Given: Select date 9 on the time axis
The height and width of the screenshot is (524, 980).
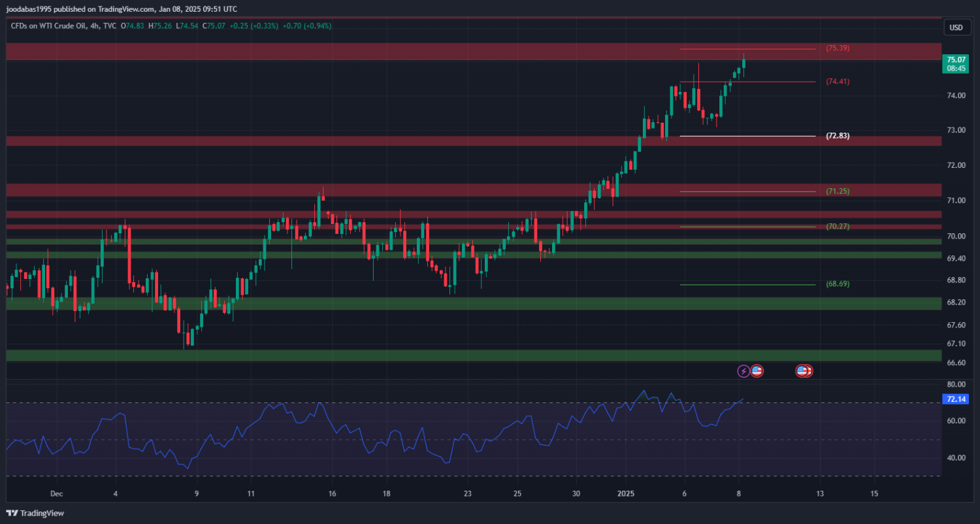Looking at the screenshot, I should [197, 494].
